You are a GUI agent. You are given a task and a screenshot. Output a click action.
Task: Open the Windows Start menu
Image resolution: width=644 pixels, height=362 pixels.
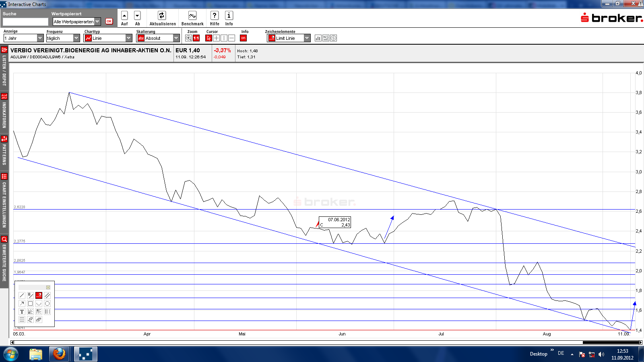10,354
